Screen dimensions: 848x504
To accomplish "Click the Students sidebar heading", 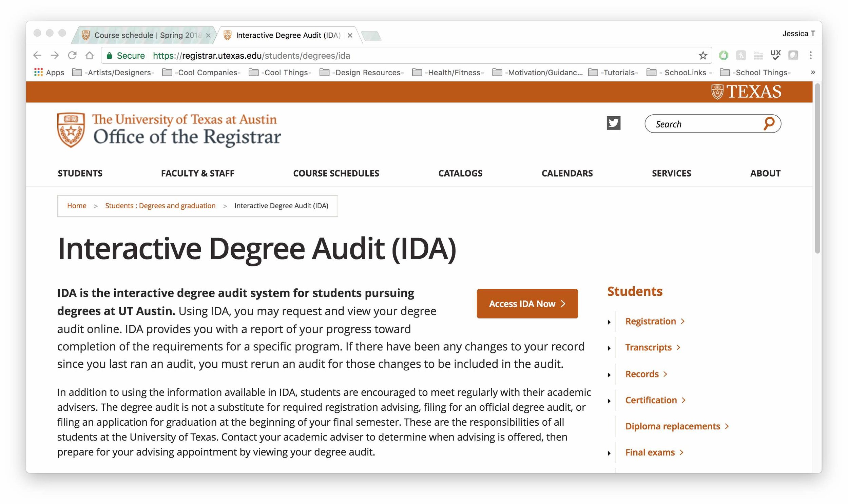I will tap(635, 291).
